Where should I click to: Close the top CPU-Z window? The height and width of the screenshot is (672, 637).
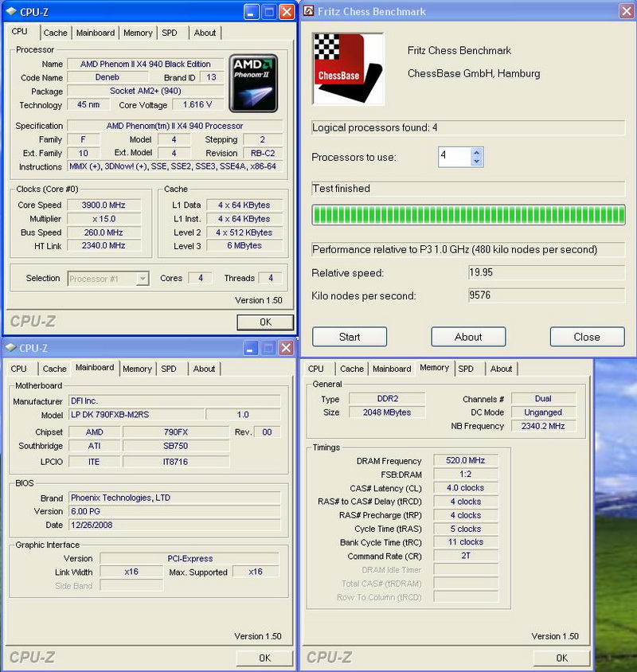click(x=287, y=12)
